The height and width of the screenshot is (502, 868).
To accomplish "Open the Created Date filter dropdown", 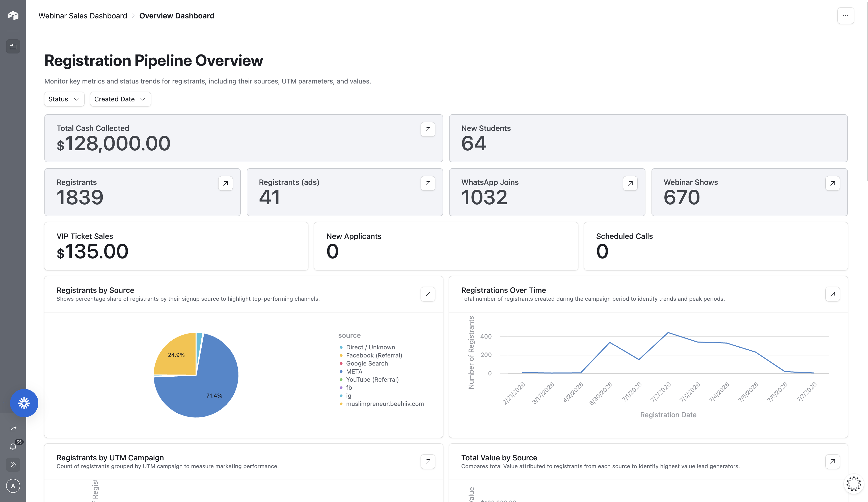I will click(x=120, y=99).
